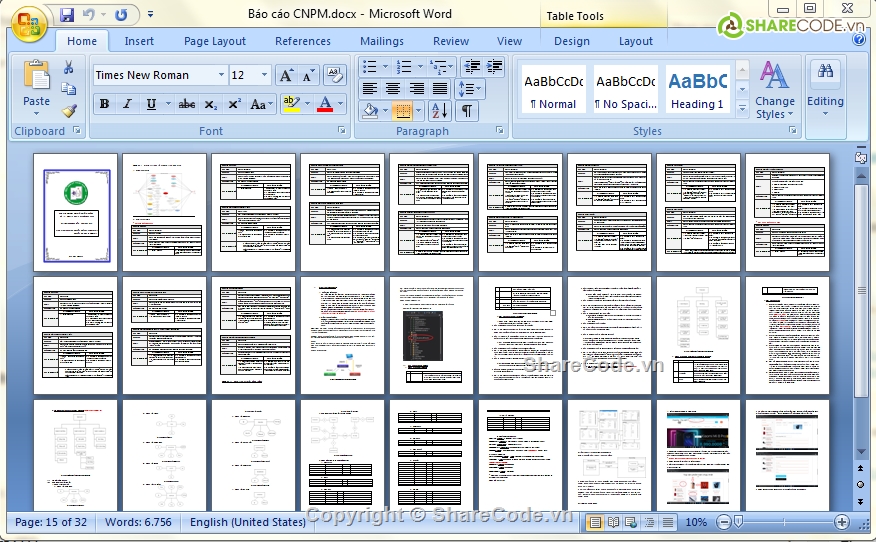Switch to Print Layout view
This screenshot has width=876, height=542.
595,522
